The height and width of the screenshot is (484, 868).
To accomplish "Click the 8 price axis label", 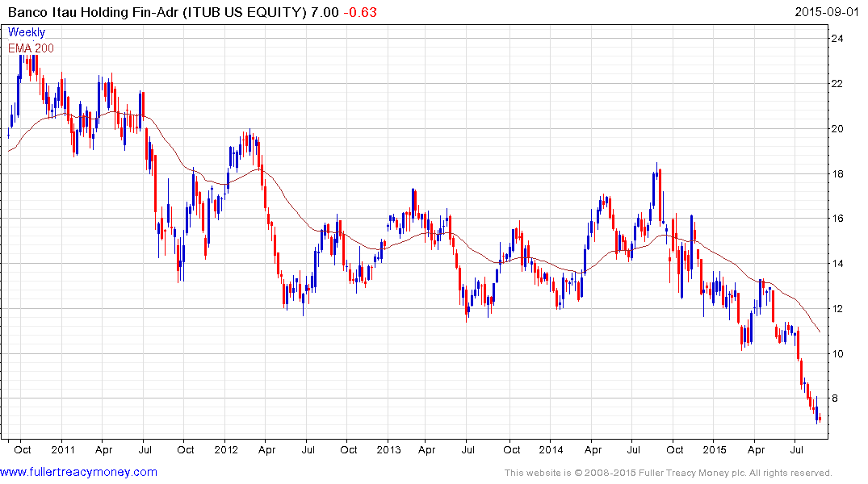I will click(x=834, y=398).
